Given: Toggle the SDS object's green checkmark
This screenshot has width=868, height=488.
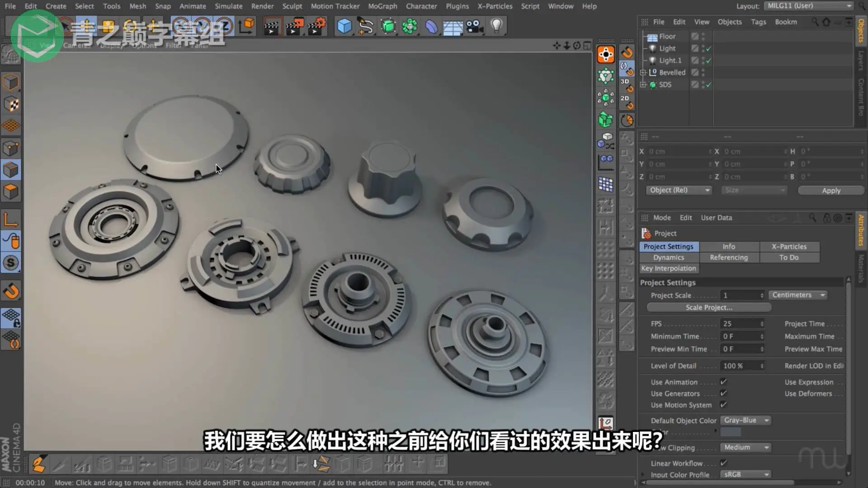Looking at the screenshot, I should point(709,85).
